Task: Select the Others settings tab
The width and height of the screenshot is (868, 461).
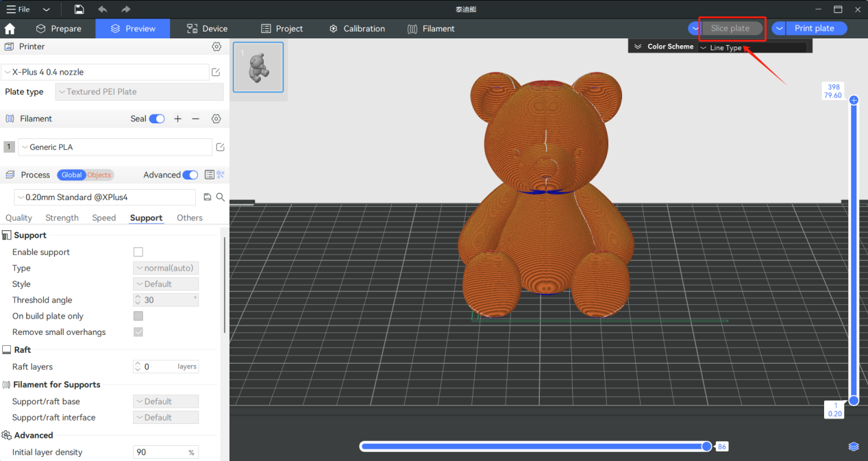Action: click(x=190, y=218)
